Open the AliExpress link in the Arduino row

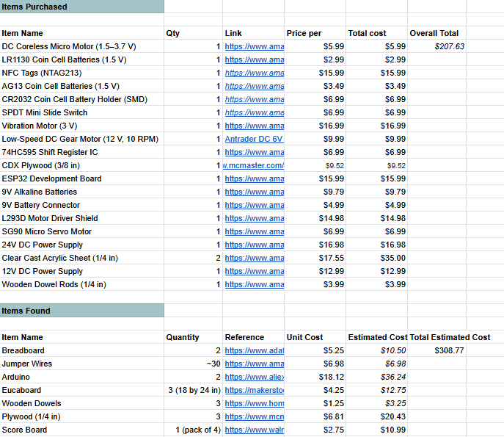[254, 377]
